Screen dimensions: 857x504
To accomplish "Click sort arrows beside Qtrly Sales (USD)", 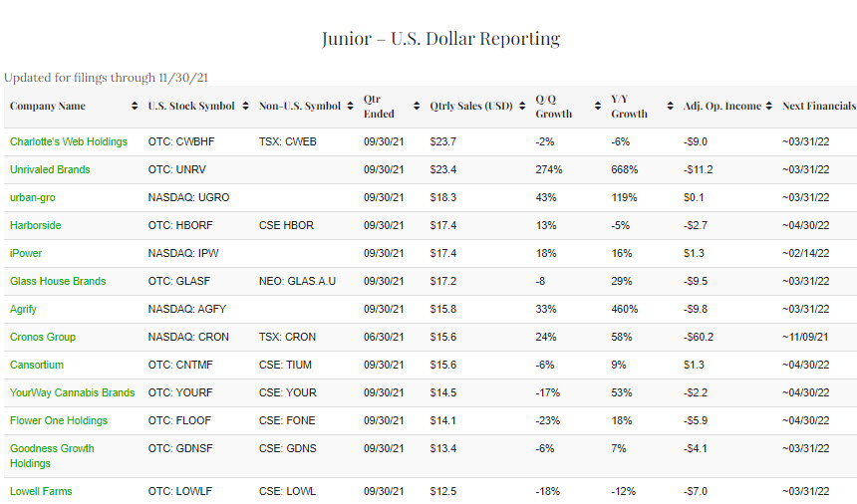I will pos(522,107).
